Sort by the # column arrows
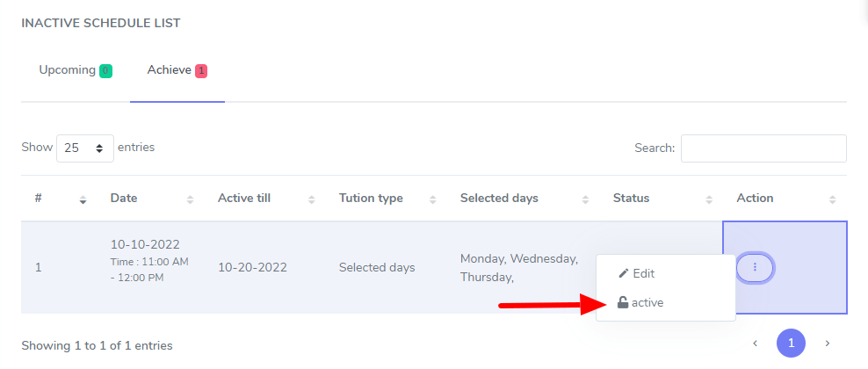Viewport: 868px width, 369px height. click(83, 199)
